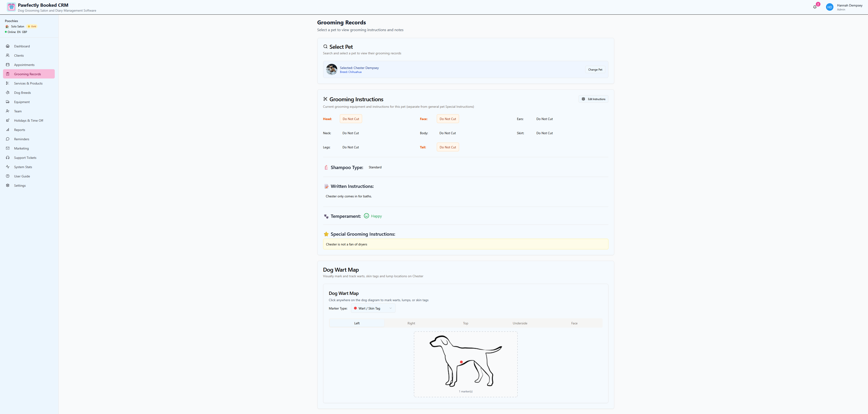868x414 pixels.
Task: Click the Dashboard home icon in sidebar
Action: pos(8,46)
